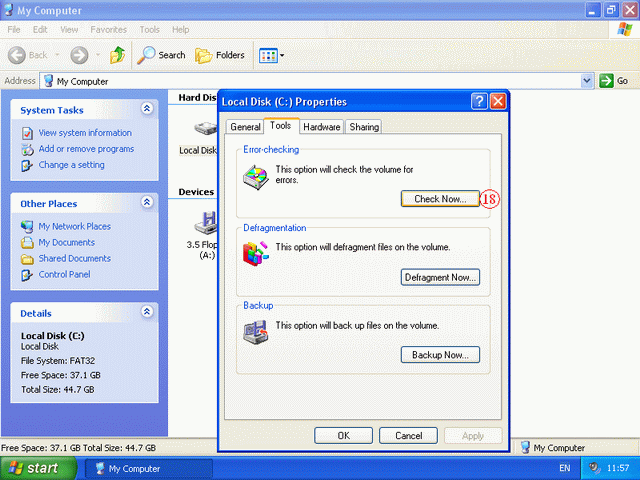Open My Documents link
This screenshot has height=480, width=640.
67,242
